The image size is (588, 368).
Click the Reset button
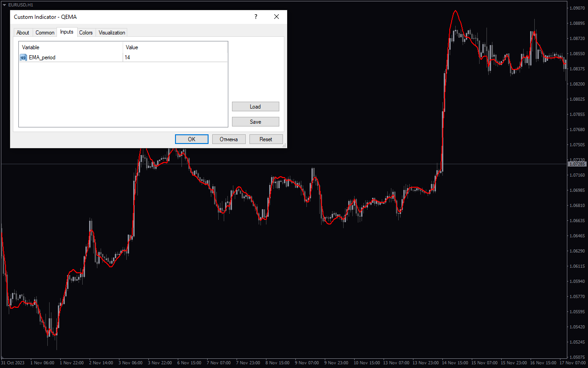[266, 139]
